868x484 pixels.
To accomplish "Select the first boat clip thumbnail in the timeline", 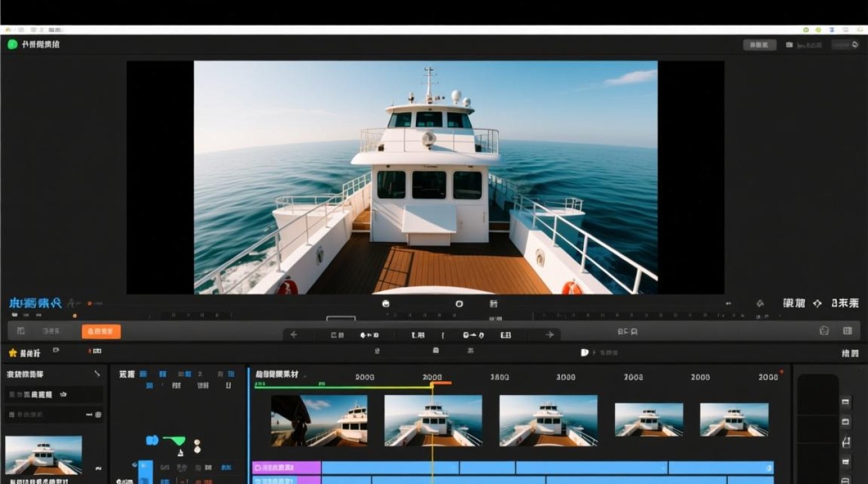I will 319,420.
